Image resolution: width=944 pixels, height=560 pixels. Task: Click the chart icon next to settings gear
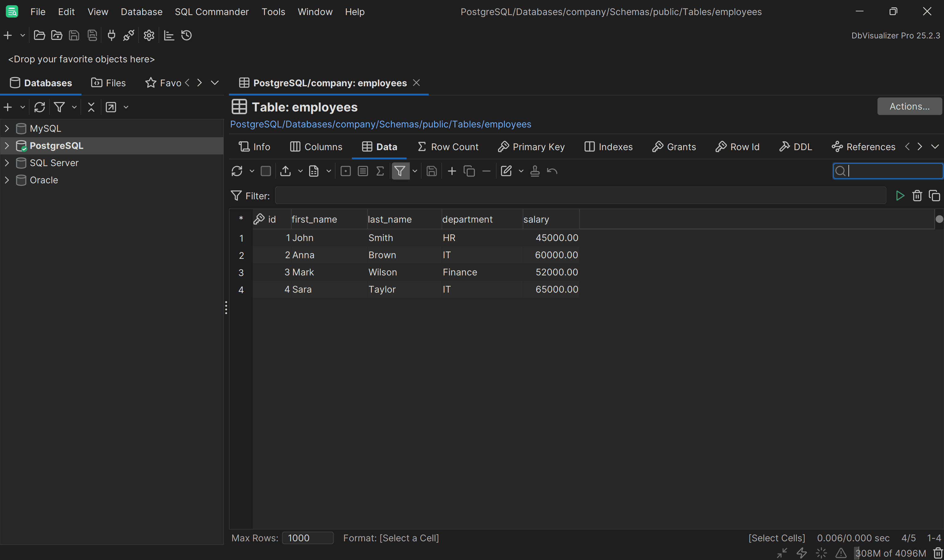tap(169, 36)
